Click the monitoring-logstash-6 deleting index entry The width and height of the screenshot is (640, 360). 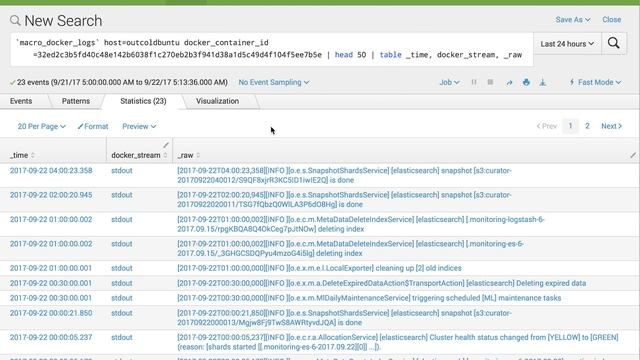coord(361,224)
